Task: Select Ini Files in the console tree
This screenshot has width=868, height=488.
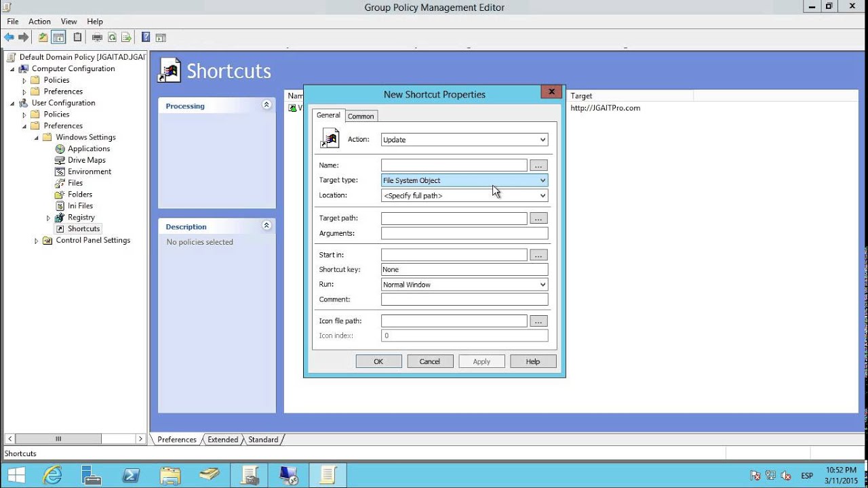Action: tap(81, 206)
